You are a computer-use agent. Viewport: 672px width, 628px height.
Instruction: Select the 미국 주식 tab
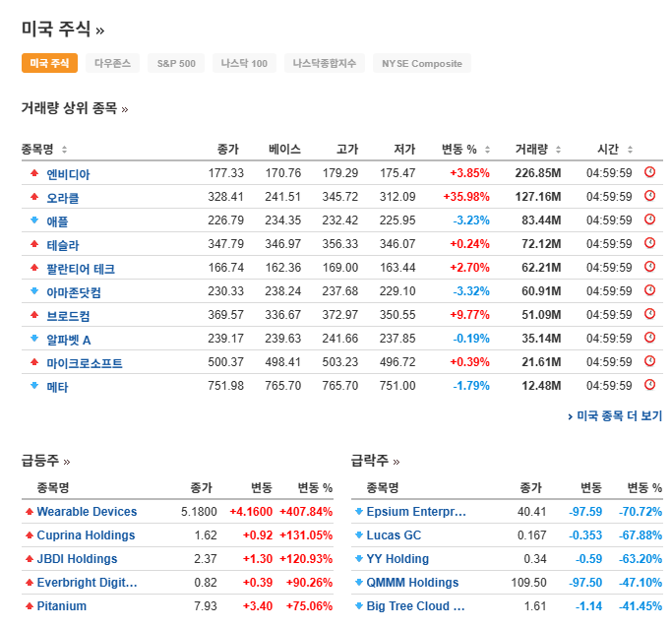tap(49, 63)
